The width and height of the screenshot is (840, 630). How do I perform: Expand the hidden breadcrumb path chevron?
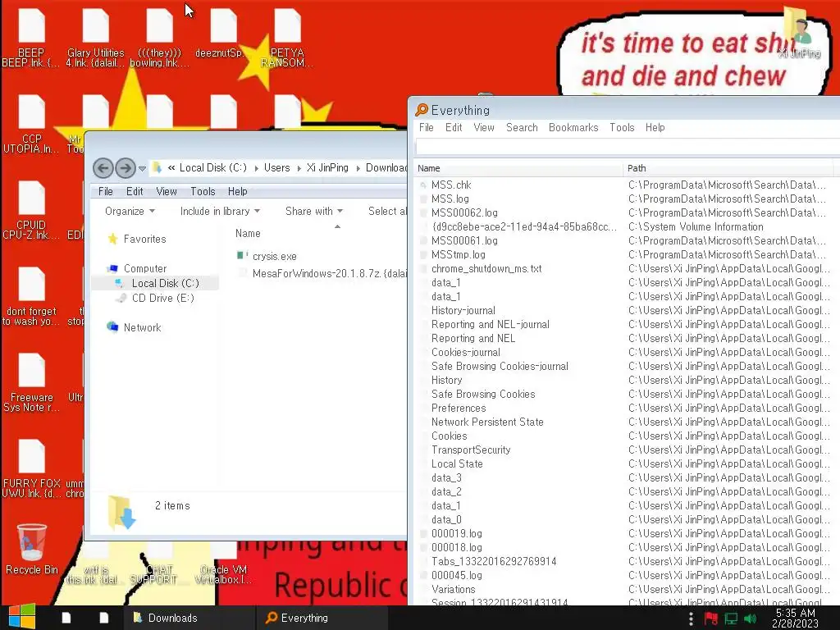click(x=171, y=167)
